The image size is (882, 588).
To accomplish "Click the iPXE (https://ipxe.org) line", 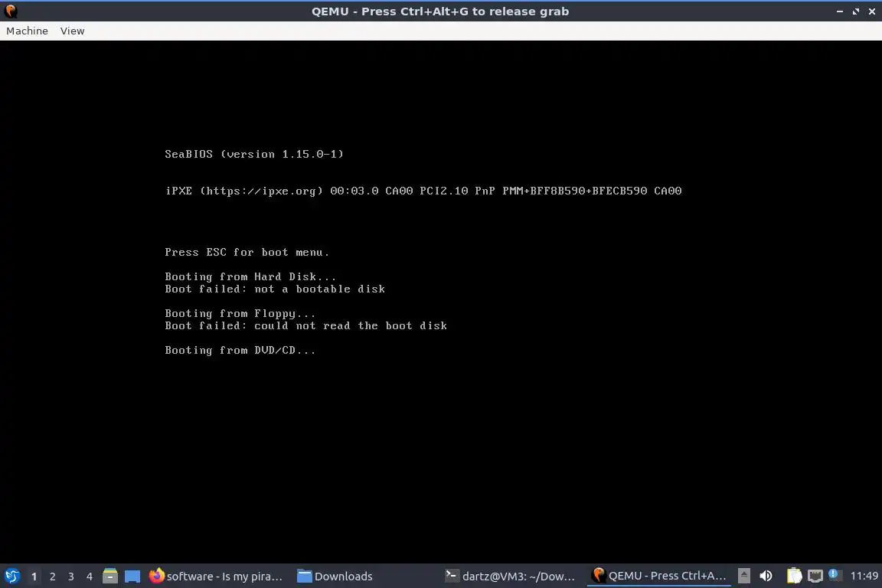I will coord(423,191).
